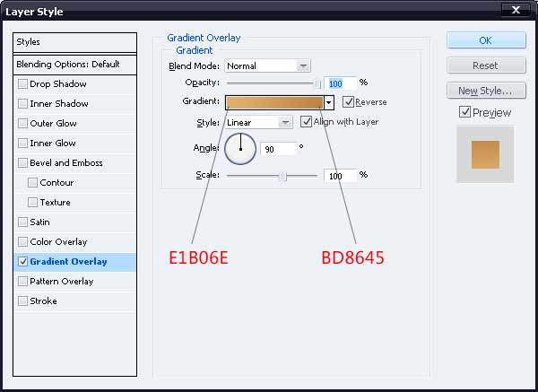Click the Opacity slider handle

click(317, 83)
